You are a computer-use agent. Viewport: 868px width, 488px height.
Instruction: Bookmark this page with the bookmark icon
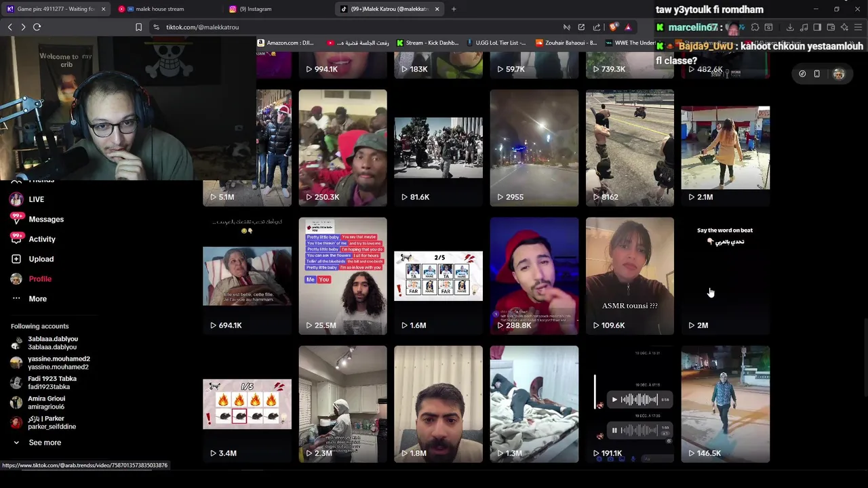pos(138,27)
